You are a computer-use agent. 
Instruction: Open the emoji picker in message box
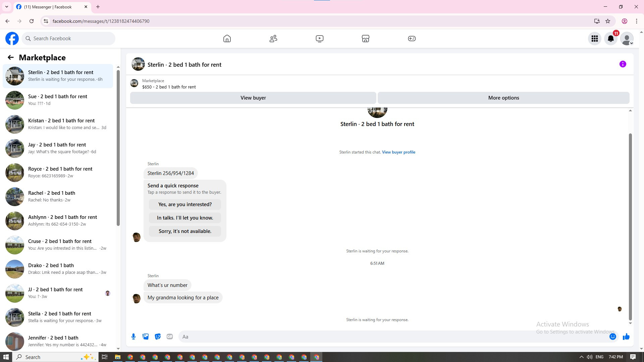(x=612, y=337)
